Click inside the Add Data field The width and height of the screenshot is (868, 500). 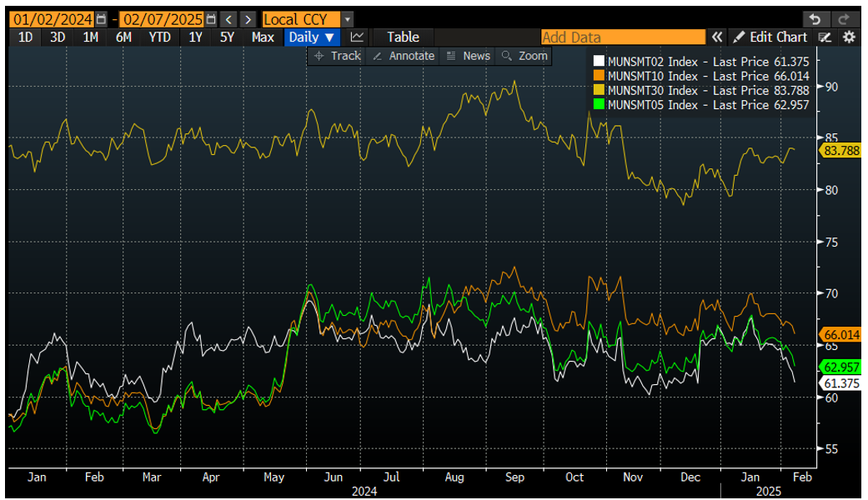[624, 37]
